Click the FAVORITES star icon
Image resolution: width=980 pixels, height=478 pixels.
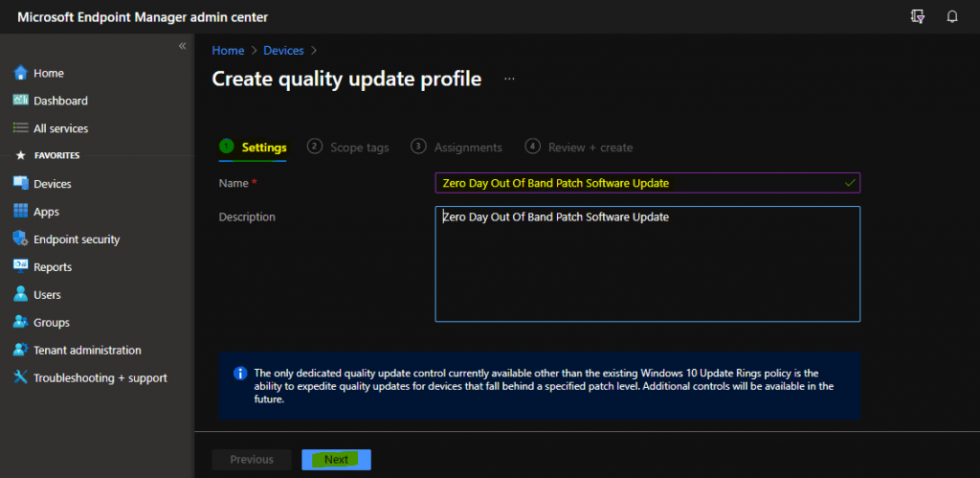point(21,155)
